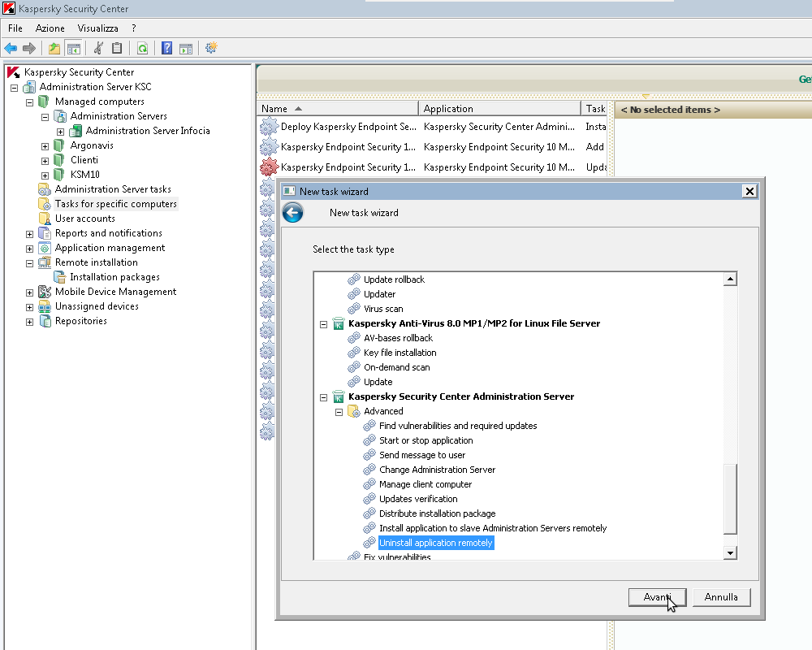Viewport: 812px width, 650px height.
Task: Click the Linux File Server product icon
Action: 339,324
